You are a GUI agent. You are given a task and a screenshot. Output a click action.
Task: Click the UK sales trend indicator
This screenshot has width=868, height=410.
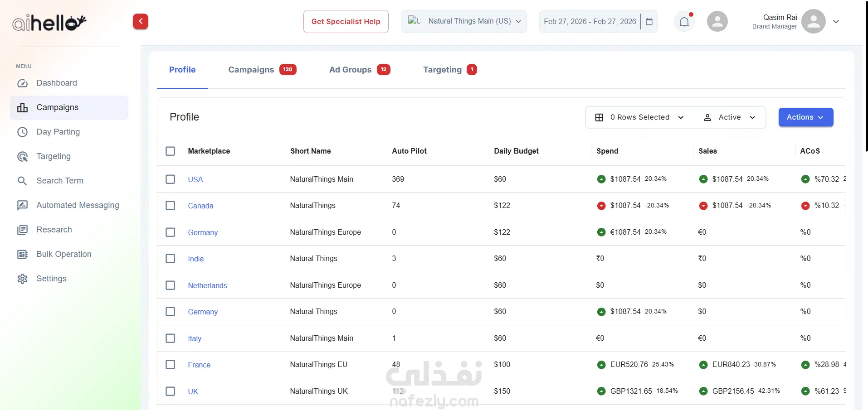[703, 391]
